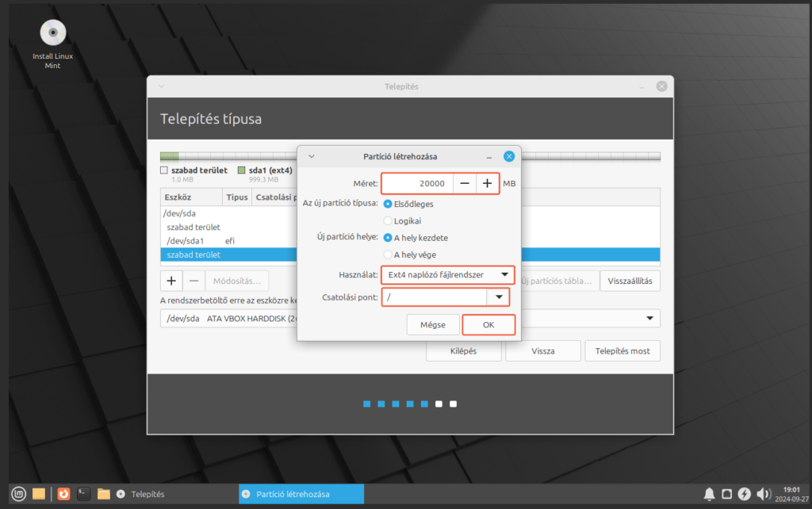This screenshot has height=509, width=812.
Task: Increase partition size with the plus stepper
Action: 487,183
